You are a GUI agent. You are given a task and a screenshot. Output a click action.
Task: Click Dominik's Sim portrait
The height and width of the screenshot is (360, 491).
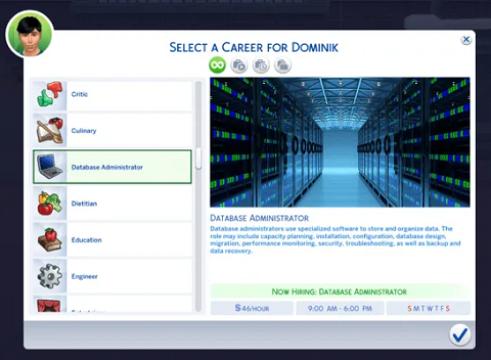(30, 34)
